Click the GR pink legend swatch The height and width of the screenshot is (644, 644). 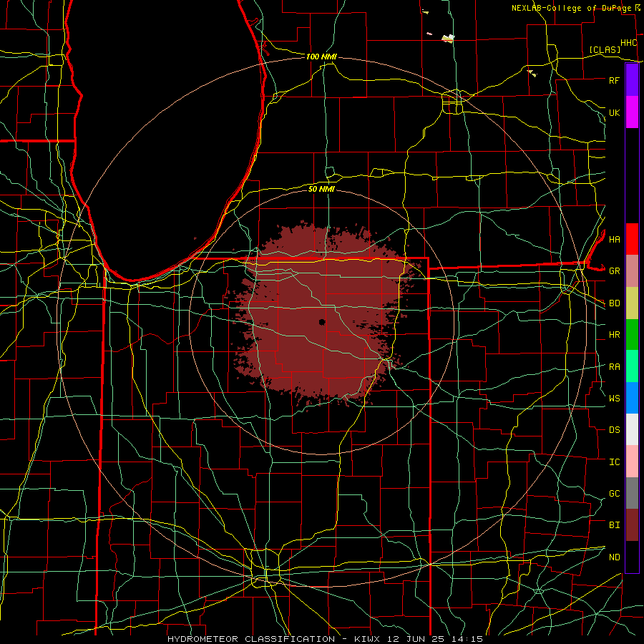click(x=632, y=271)
